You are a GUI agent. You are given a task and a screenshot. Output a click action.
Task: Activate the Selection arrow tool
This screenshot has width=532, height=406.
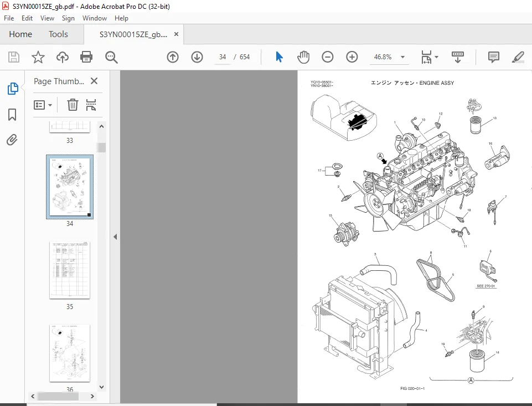(x=279, y=57)
